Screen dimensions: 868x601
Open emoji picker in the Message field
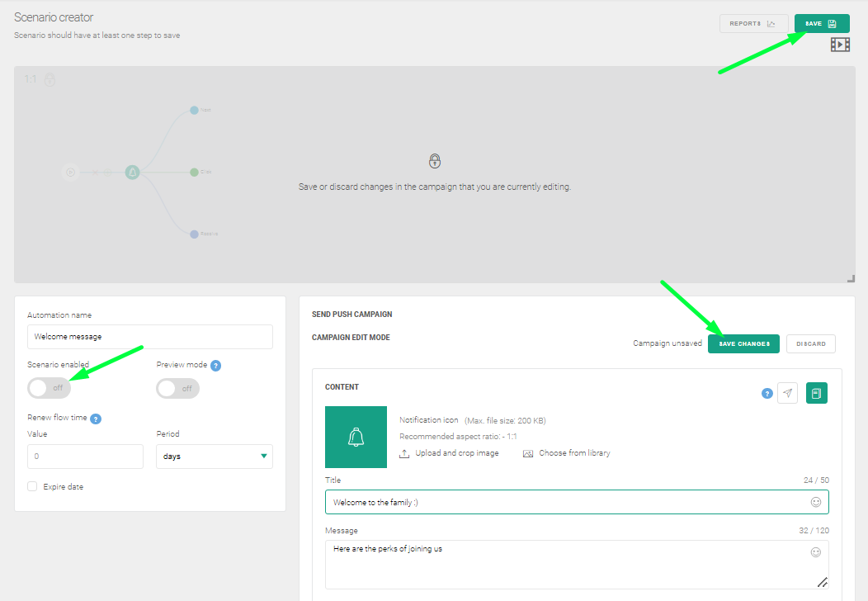(x=815, y=551)
